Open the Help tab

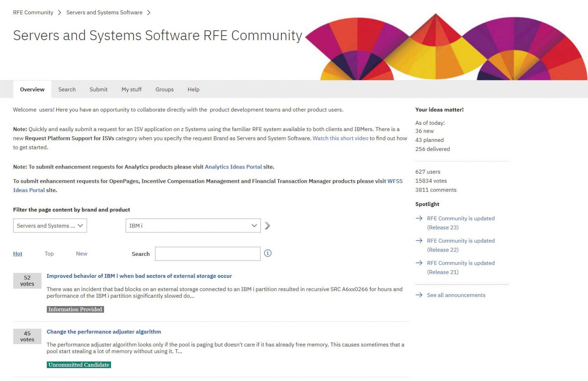point(193,90)
